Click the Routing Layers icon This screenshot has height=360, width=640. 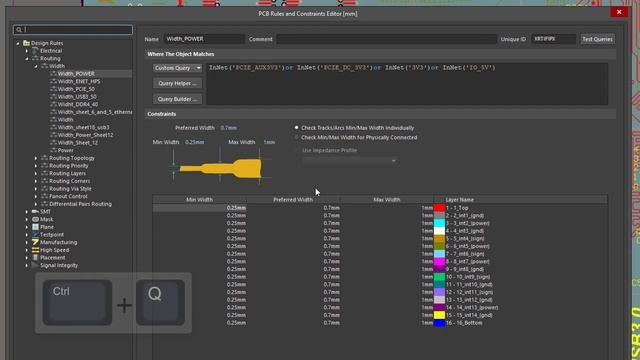44,173
